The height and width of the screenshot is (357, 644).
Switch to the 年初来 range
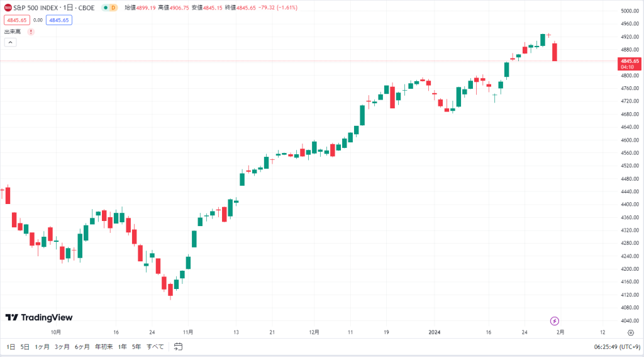104,347
